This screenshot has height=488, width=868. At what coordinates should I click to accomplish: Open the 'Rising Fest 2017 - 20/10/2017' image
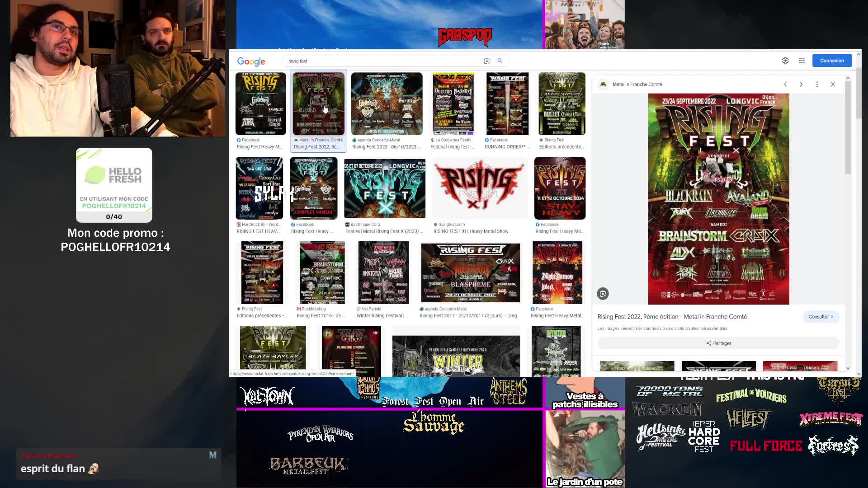tap(471, 272)
